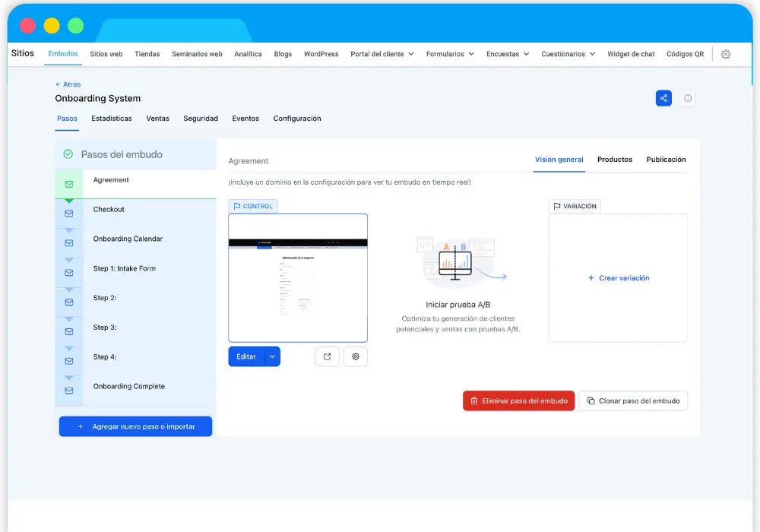Open the info circle icon

click(688, 98)
